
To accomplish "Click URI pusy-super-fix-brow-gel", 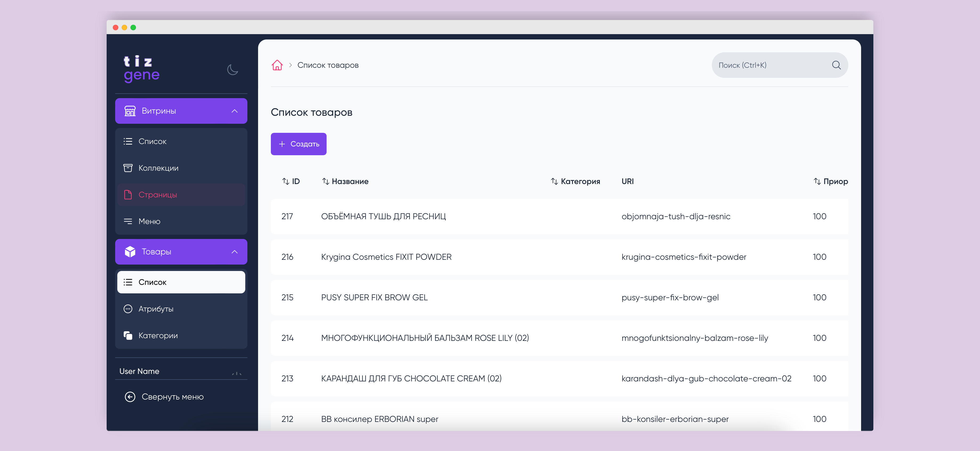I will tap(670, 297).
